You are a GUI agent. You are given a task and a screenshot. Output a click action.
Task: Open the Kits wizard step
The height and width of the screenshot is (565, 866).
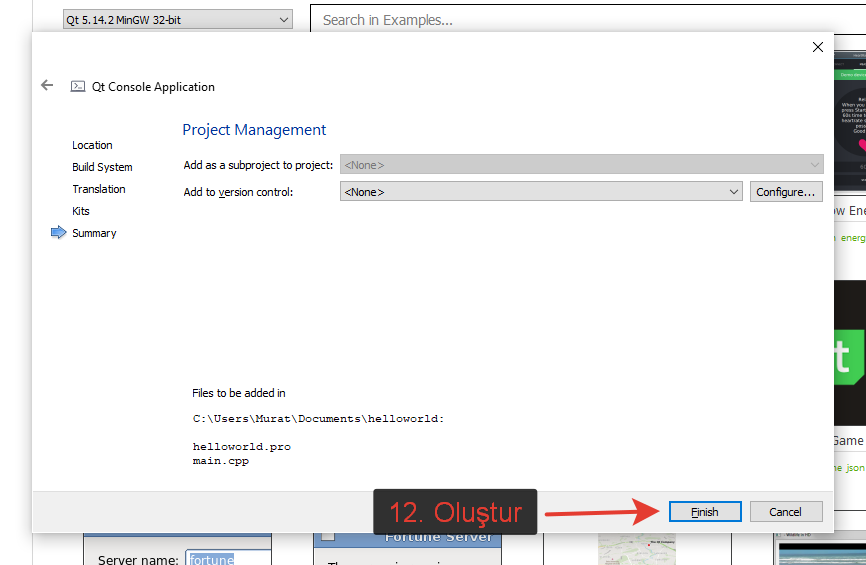pyautogui.click(x=81, y=211)
